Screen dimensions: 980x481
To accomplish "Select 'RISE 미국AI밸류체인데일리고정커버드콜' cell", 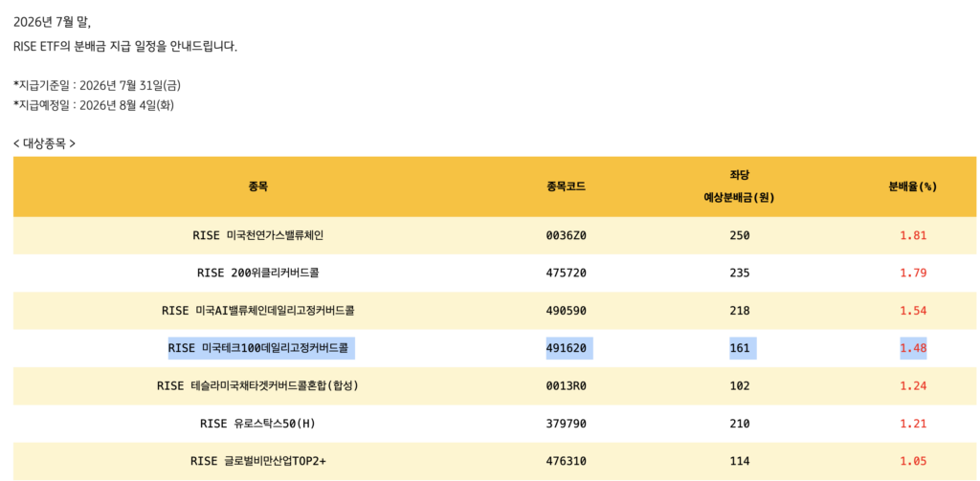I will 258,311.
